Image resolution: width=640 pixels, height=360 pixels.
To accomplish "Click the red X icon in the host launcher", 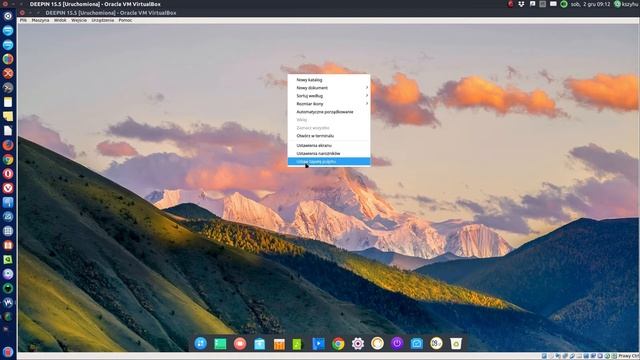I will pyautogui.click(x=8, y=73).
